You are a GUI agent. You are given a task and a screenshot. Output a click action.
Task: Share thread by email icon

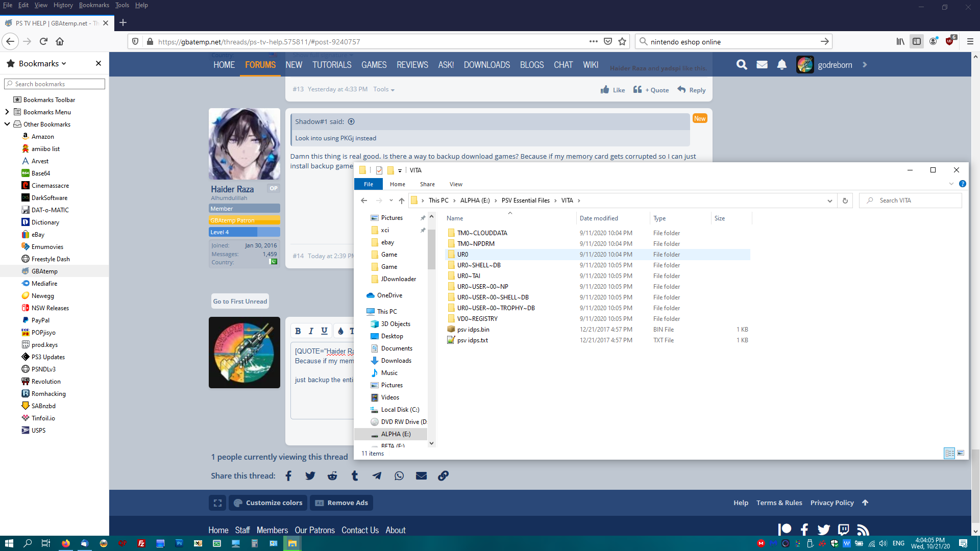[421, 475]
